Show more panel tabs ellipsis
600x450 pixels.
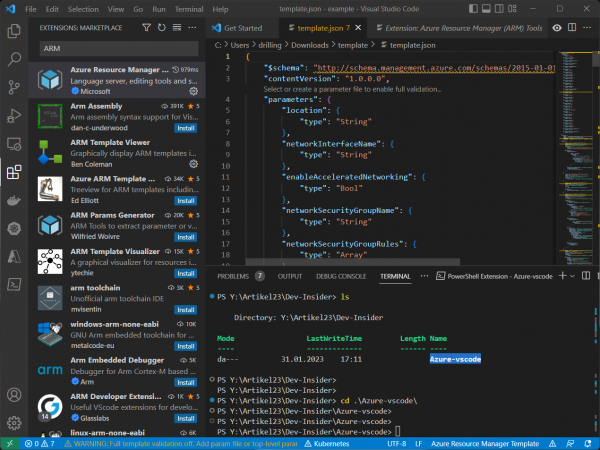coord(424,276)
